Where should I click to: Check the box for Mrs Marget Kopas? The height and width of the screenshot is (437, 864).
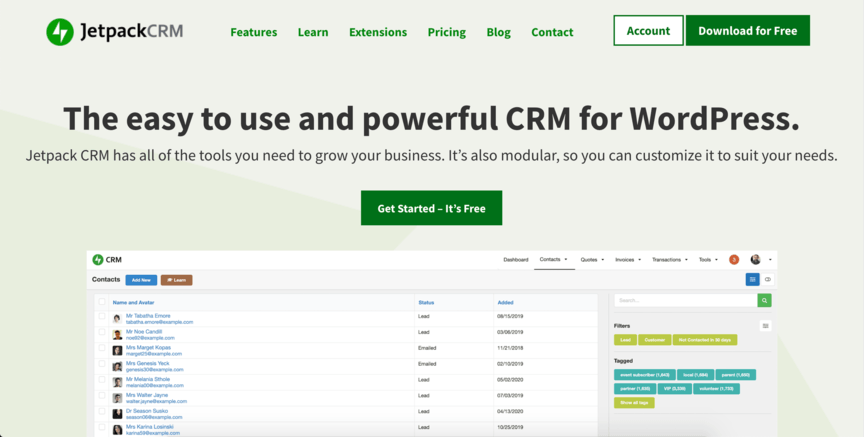coord(101,348)
